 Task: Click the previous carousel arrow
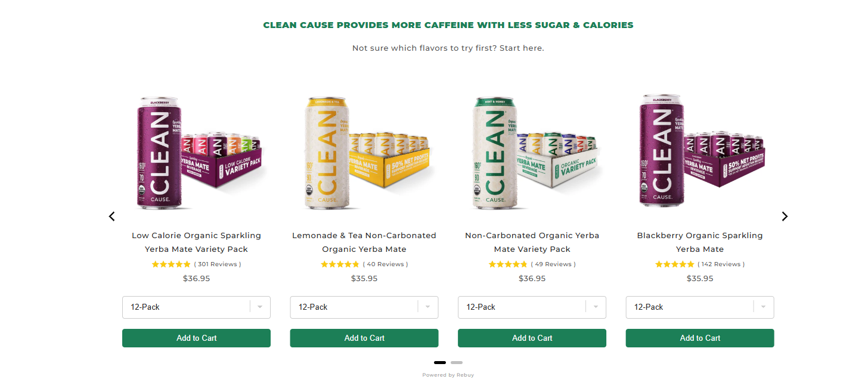click(x=111, y=216)
